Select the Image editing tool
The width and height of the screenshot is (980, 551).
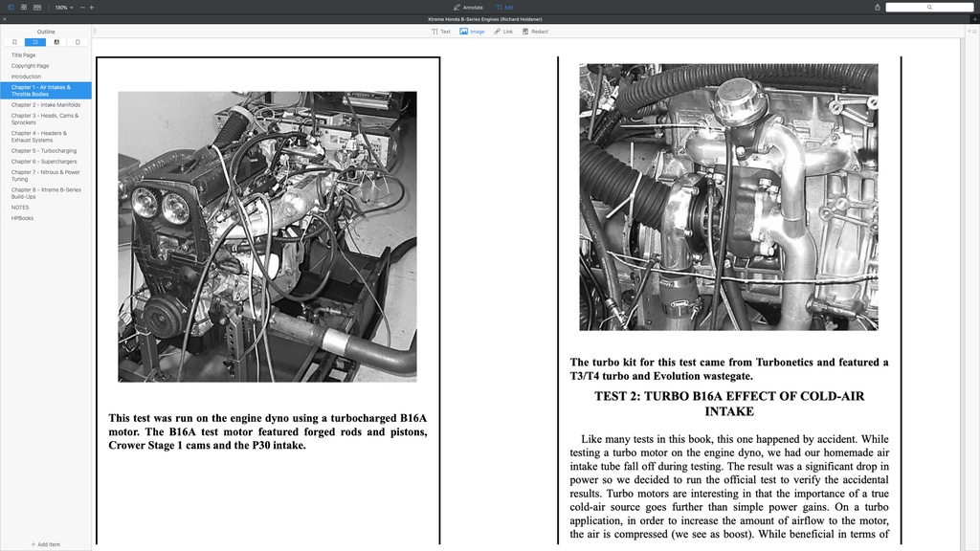pos(471,31)
